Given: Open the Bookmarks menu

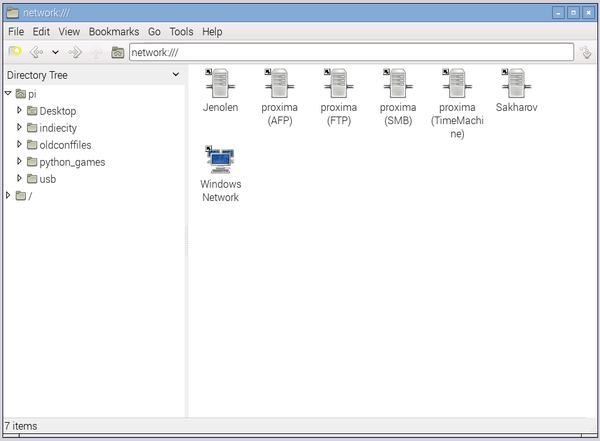Looking at the screenshot, I should click(113, 32).
